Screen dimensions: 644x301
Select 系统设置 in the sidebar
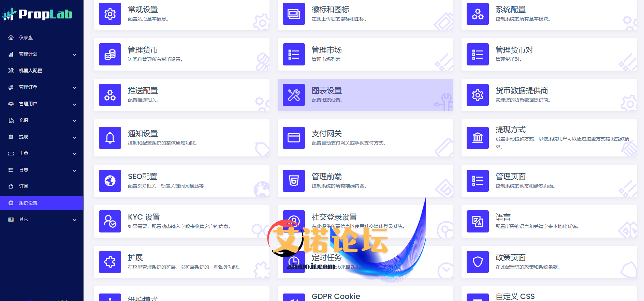[42, 203]
